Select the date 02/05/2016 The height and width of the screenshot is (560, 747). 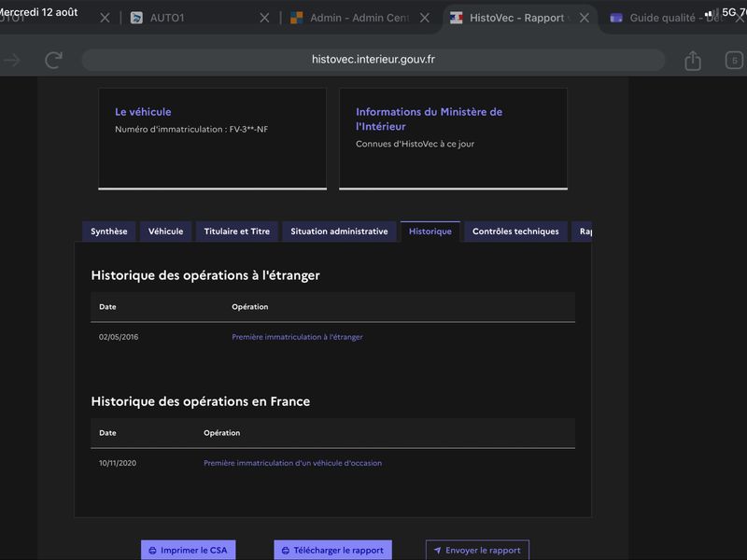pyautogui.click(x=119, y=337)
